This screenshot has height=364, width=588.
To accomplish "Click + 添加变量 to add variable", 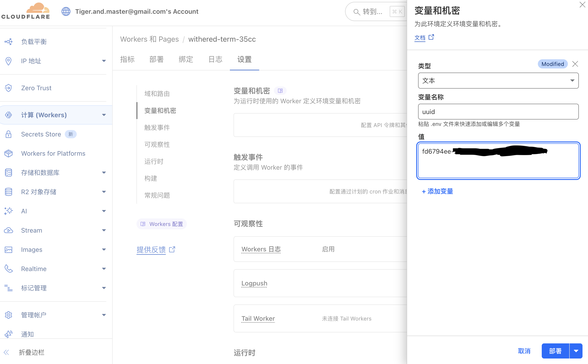I will (438, 191).
